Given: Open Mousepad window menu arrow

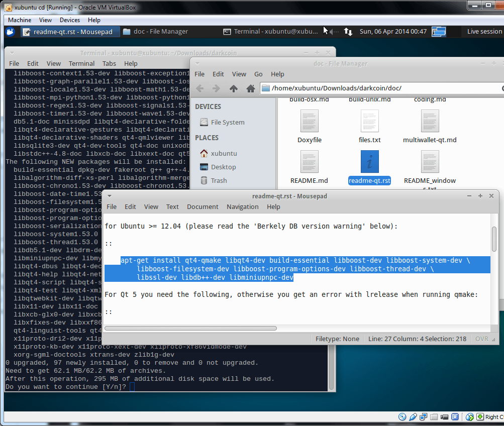Looking at the screenshot, I should click(109, 196).
